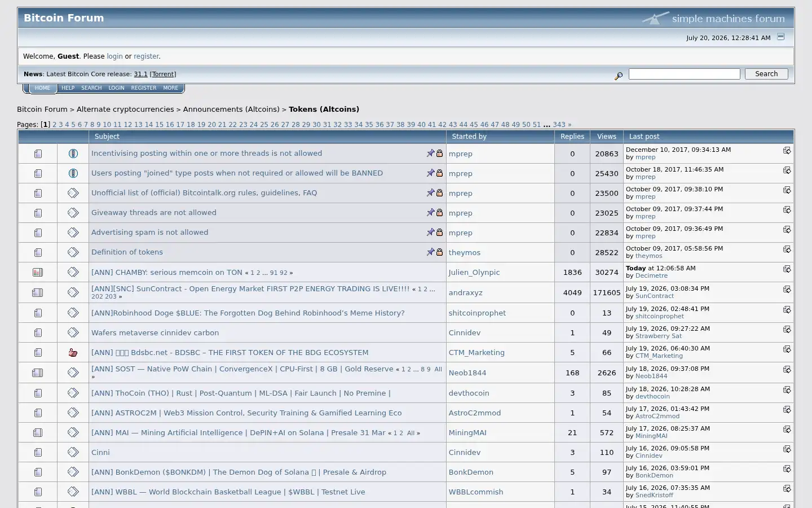Click last post icon for Definition of tokens

pos(787,249)
